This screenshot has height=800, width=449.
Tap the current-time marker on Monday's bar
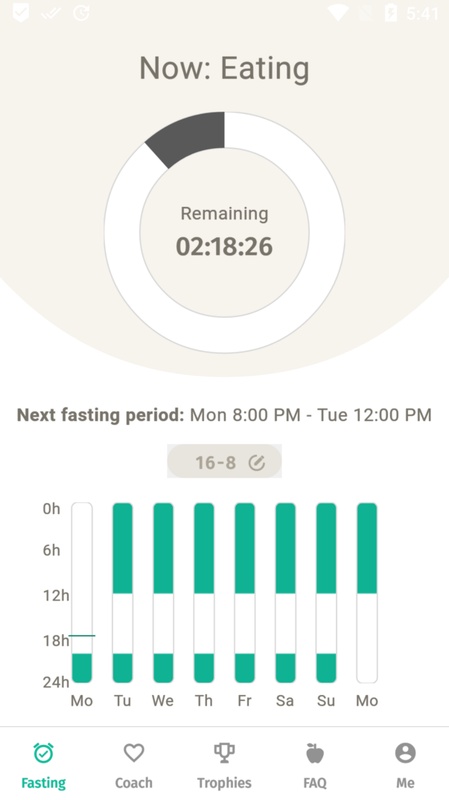tap(82, 636)
